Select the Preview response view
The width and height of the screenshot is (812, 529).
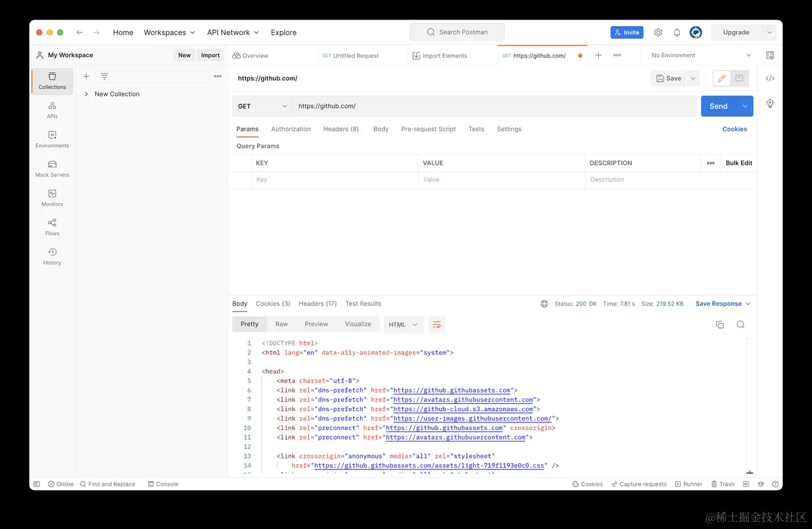tap(317, 324)
